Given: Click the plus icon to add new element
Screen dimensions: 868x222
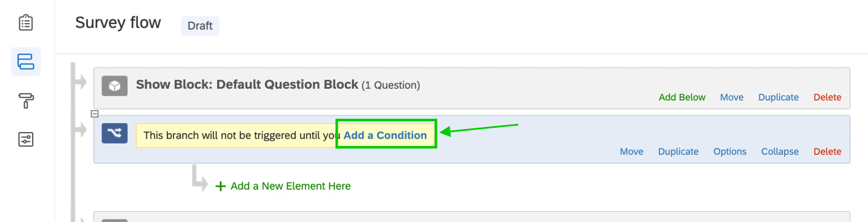Looking at the screenshot, I should tap(221, 186).
